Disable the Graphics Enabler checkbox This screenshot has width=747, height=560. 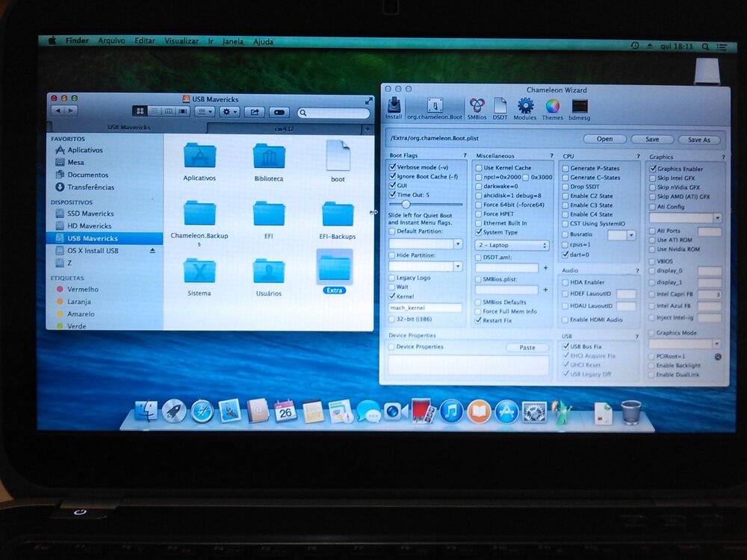[652, 169]
